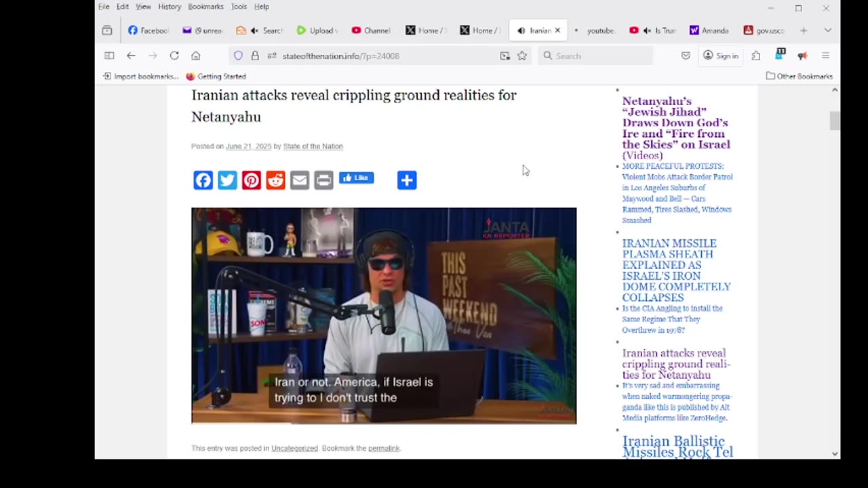Open the blue plus share menu
Image resolution: width=868 pixels, height=488 pixels.
[407, 180]
